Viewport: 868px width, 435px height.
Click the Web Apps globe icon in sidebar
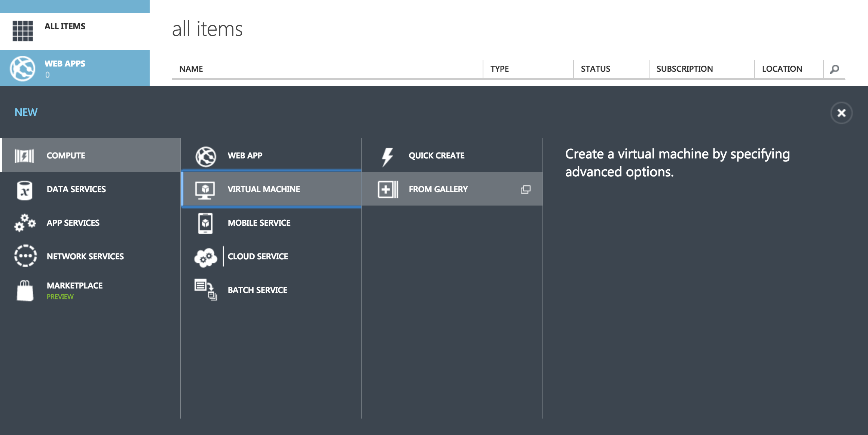[x=23, y=68]
